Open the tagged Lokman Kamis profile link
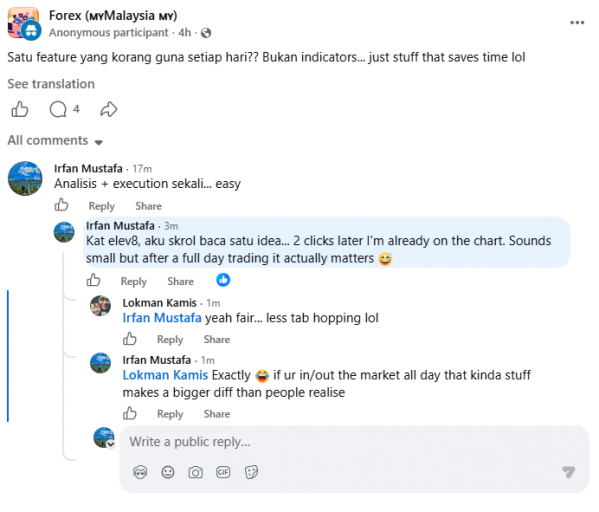599x512 pixels. point(165,375)
